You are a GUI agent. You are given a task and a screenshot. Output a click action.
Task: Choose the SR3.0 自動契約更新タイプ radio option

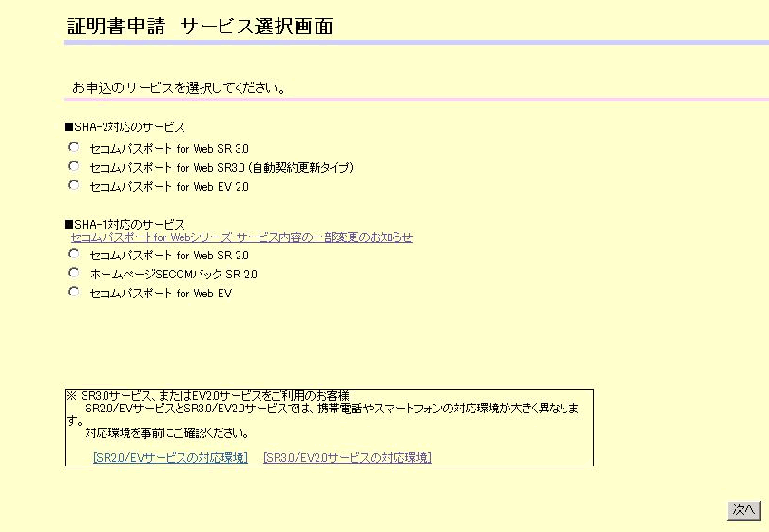tap(74, 166)
